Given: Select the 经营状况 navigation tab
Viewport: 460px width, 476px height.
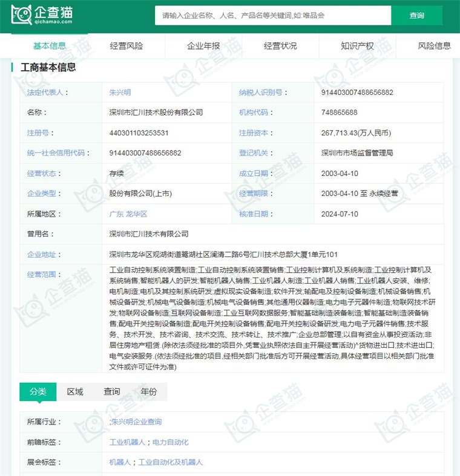Looking at the screenshot, I should 280,46.
